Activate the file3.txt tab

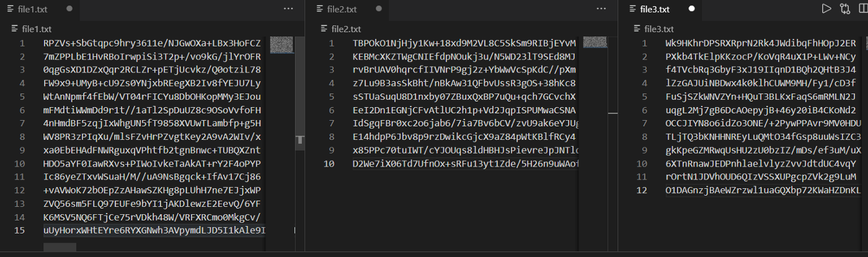[x=655, y=9]
